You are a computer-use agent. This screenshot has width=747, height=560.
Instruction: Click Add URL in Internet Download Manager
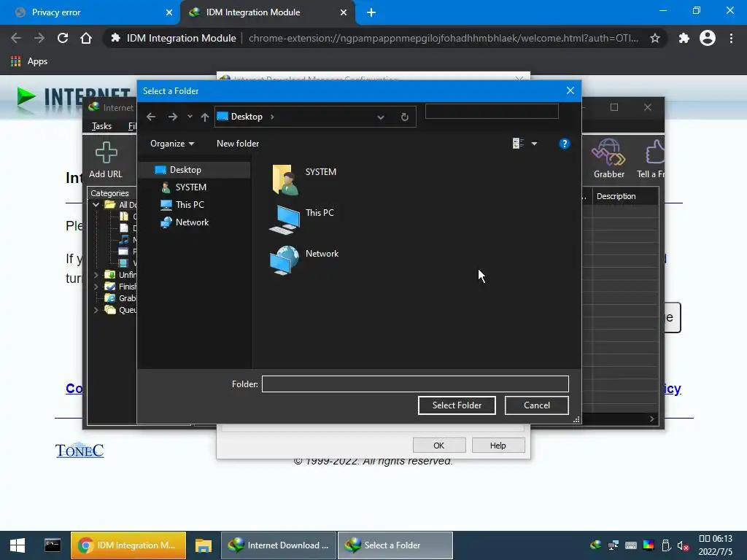coord(106,160)
